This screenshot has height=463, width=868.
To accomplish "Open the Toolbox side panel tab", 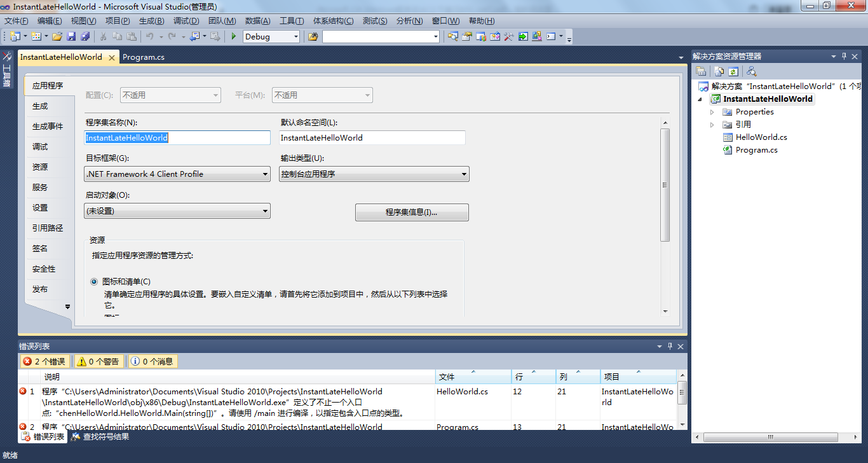I will pos(7,69).
